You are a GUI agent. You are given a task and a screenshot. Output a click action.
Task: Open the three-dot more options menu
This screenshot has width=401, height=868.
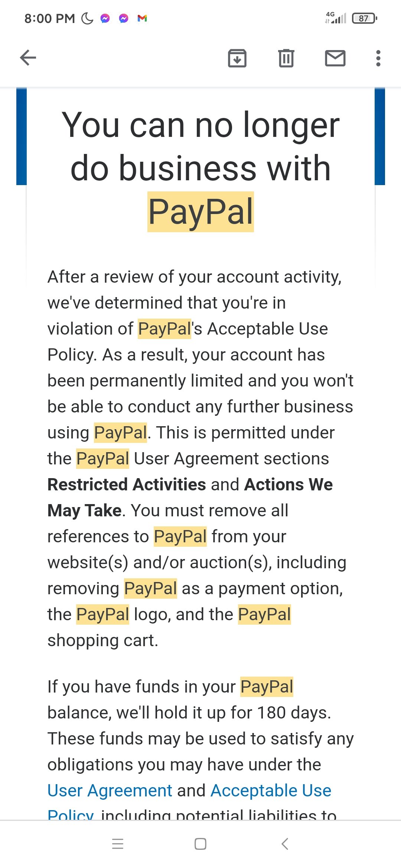pyautogui.click(x=378, y=58)
